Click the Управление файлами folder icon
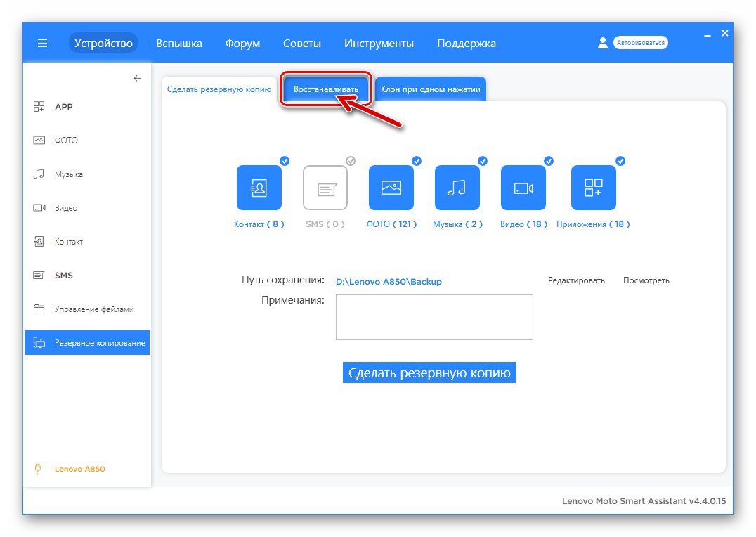Viewport: 756px width, 537px height. [39, 309]
